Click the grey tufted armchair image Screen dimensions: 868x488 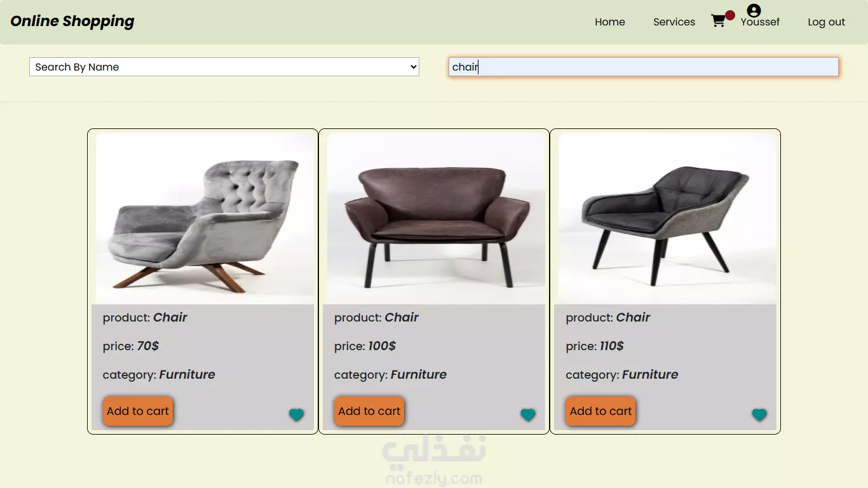pos(205,218)
